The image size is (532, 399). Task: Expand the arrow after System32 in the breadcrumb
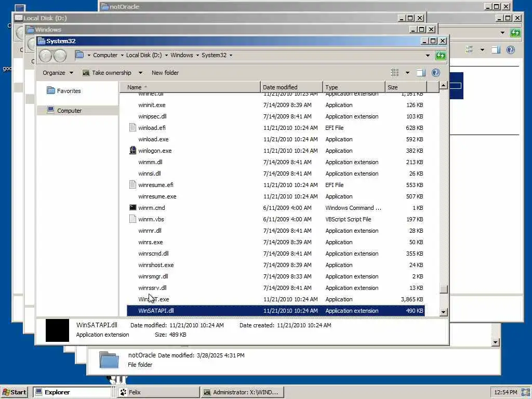coord(231,55)
